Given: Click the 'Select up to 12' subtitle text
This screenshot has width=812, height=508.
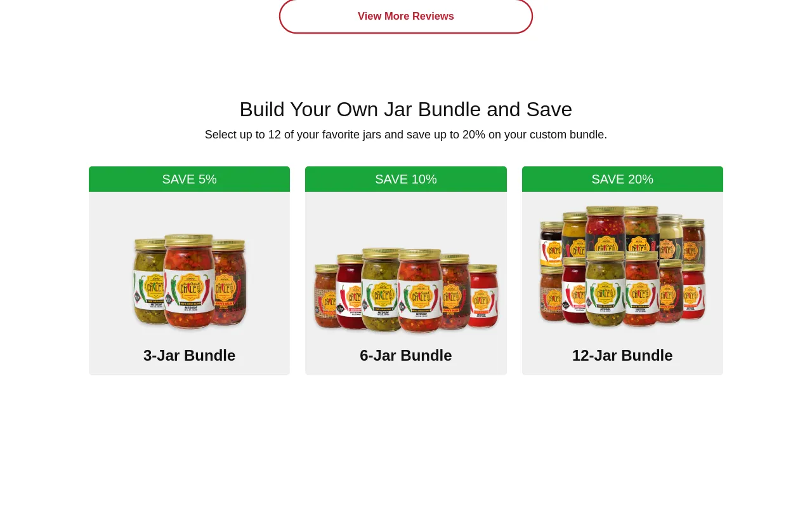Looking at the screenshot, I should pyautogui.click(x=406, y=135).
